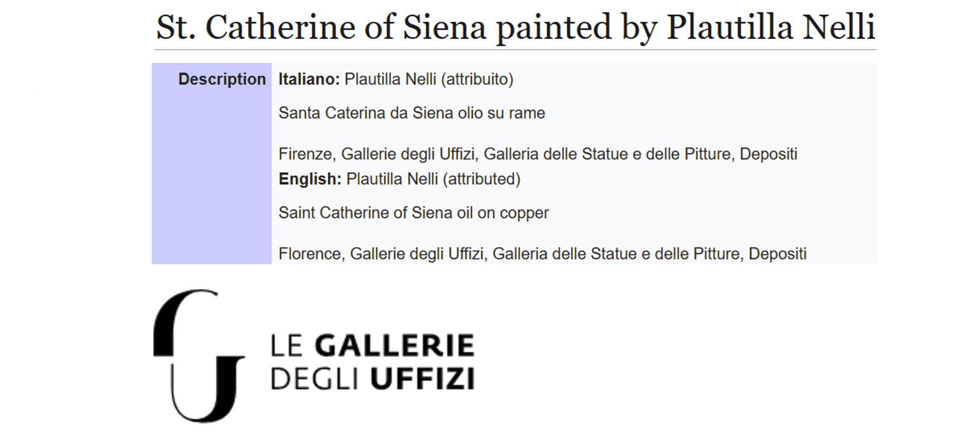
Task: Click the bold "English:" language label
Action: tap(310, 179)
